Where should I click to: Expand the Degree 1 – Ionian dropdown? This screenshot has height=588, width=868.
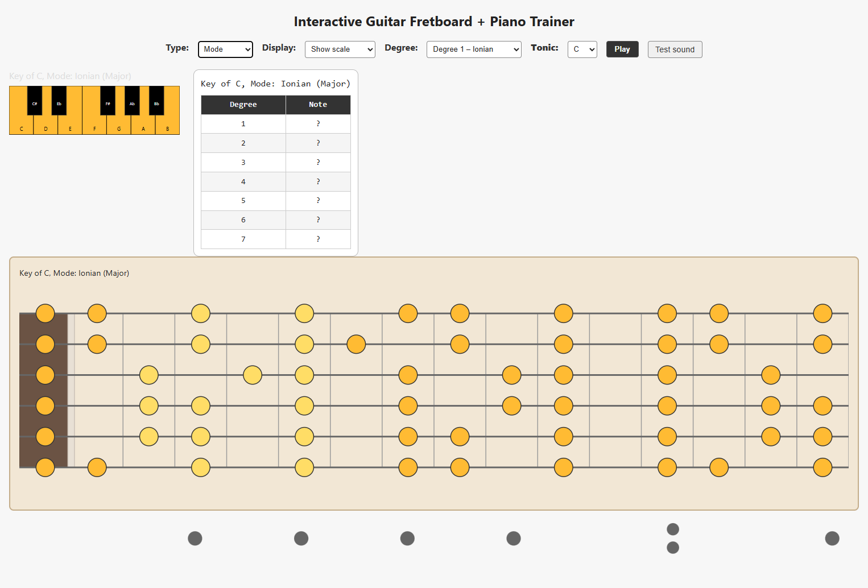click(x=474, y=49)
